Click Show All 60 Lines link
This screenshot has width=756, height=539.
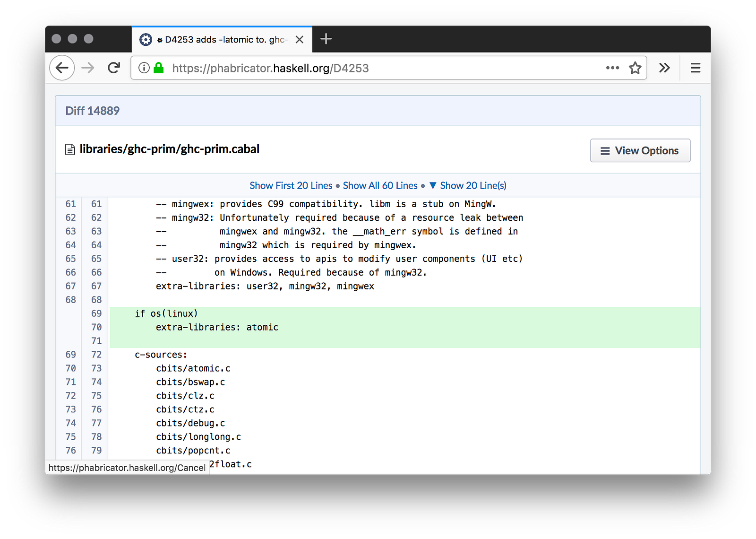tap(380, 186)
